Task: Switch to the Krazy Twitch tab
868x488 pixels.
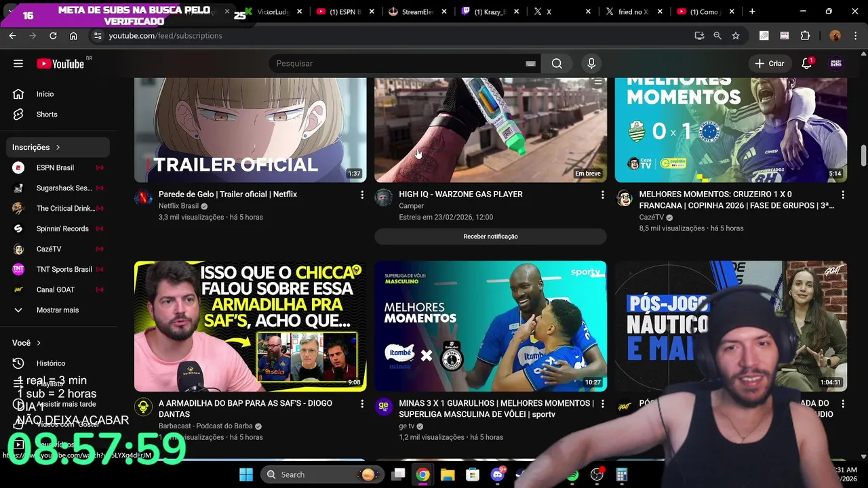Action: [x=490, y=12]
